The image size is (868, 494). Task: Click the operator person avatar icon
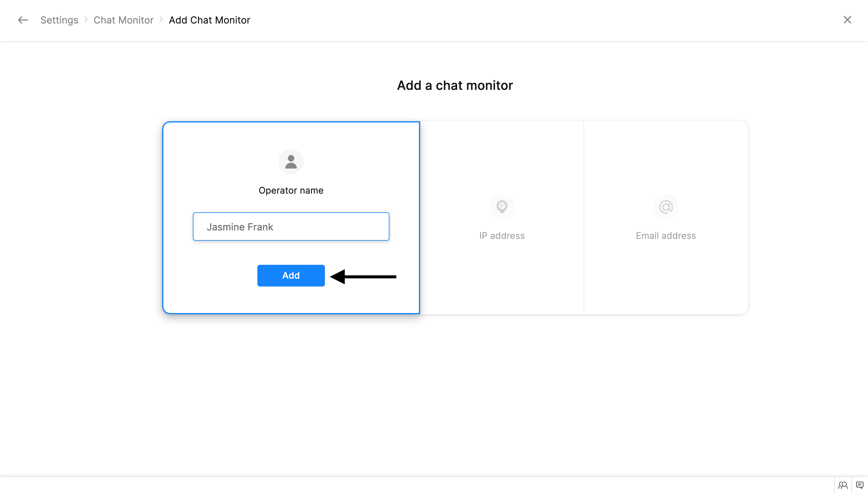coord(291,162)
